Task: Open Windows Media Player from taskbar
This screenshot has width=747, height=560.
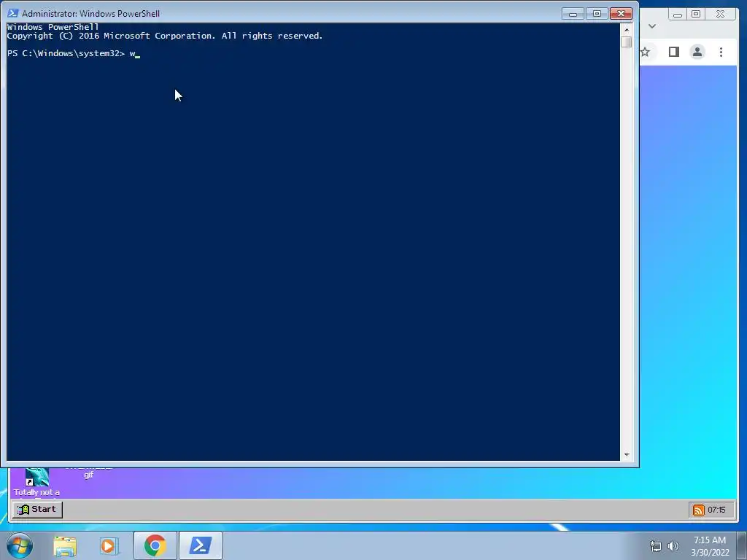Action: click(x=109, y=545)
